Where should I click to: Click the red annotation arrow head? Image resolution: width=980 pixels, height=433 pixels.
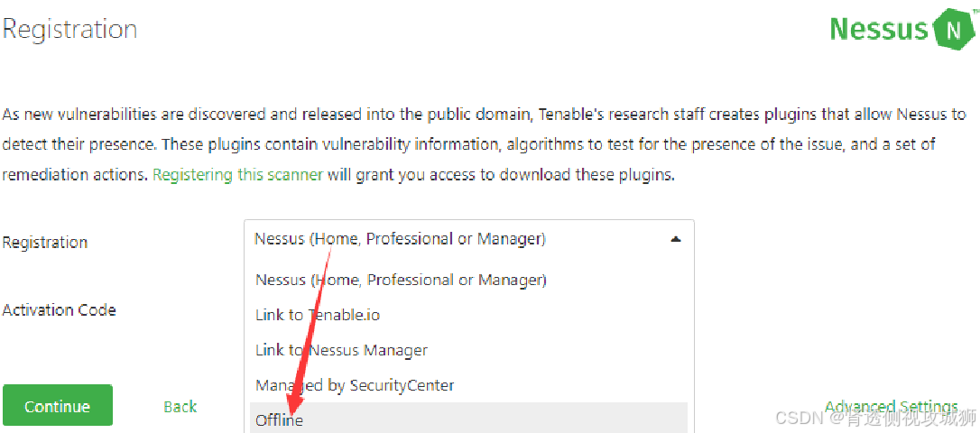point(291,401)
